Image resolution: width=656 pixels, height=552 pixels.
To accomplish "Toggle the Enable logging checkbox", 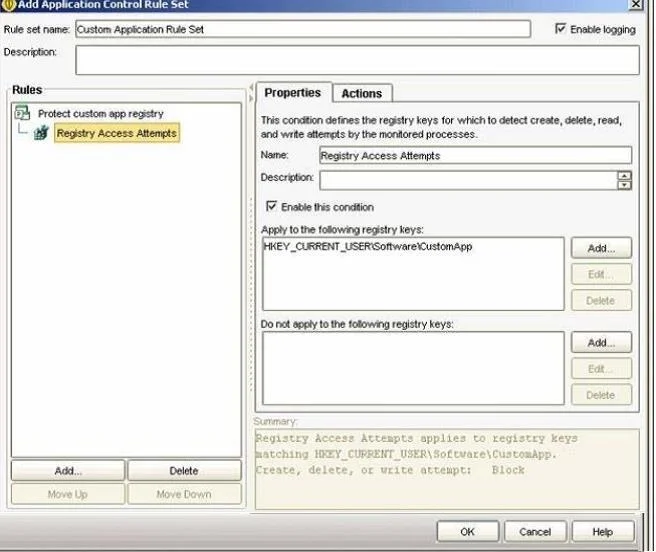I will 560,28.
